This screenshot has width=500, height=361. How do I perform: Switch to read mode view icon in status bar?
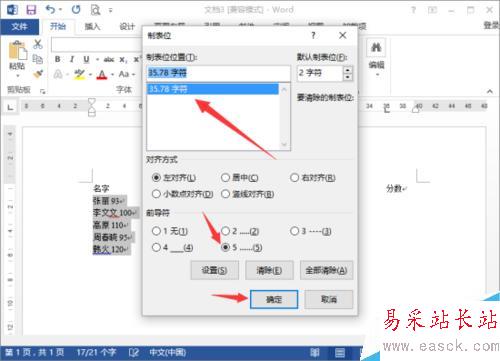click(x=314, y=352)
